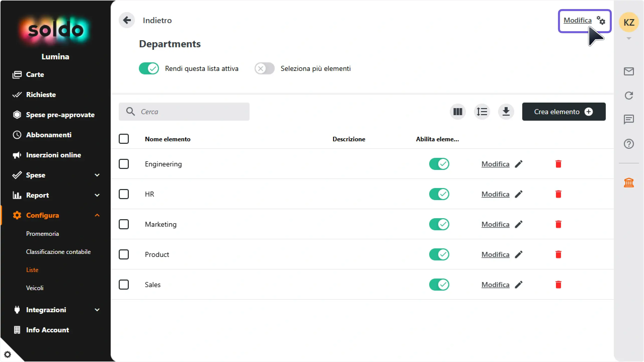Delete the HR element
The width and height of the screenshot is (644, 362).
[558, 194]
